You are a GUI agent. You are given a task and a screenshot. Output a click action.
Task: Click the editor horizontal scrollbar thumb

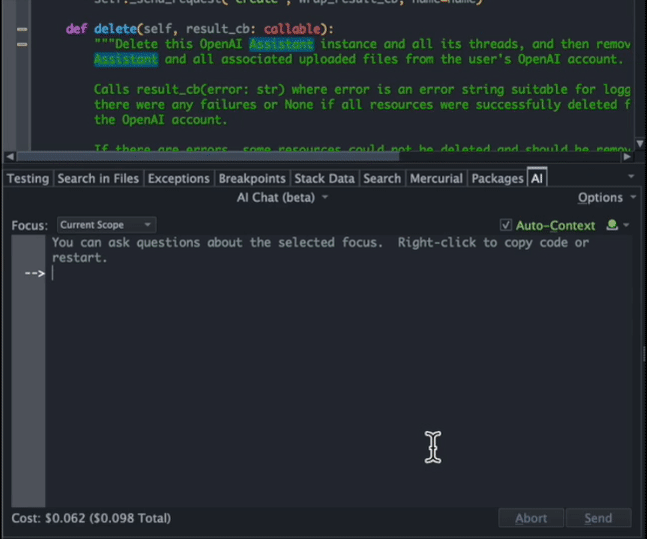[x=208, y=156]
